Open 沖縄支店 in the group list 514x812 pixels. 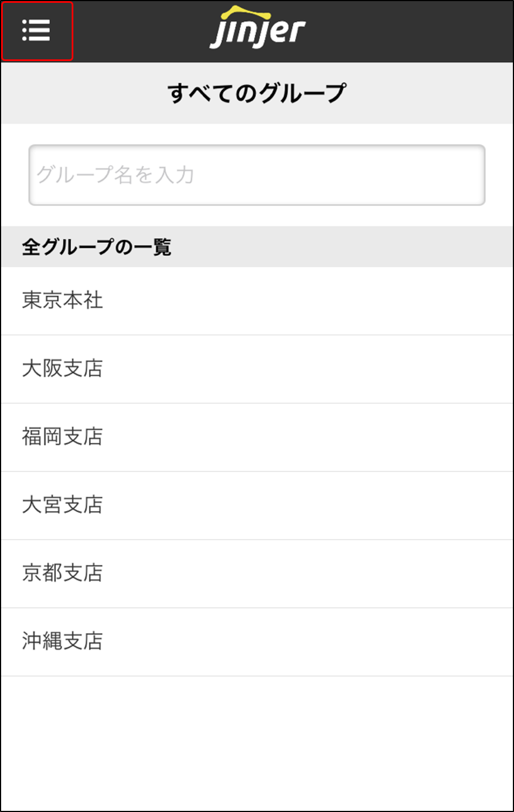click(x=63, y=642)
